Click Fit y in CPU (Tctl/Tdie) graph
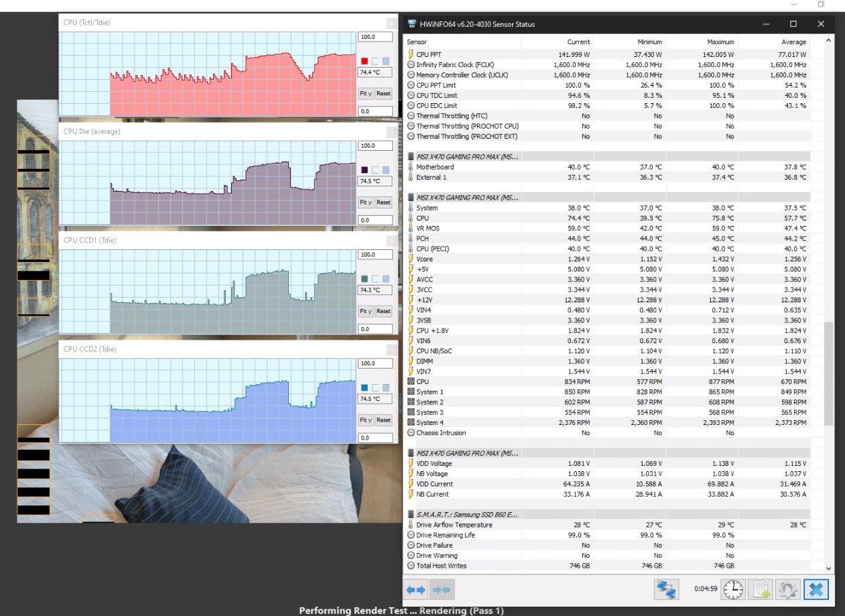845x616 pixels. click(366, 94)
